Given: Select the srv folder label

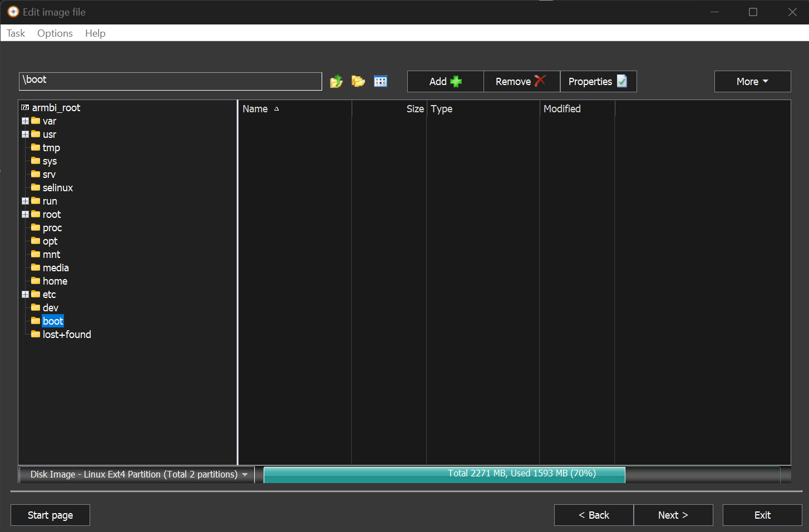Looking at the screenshot, I should 49,174.
